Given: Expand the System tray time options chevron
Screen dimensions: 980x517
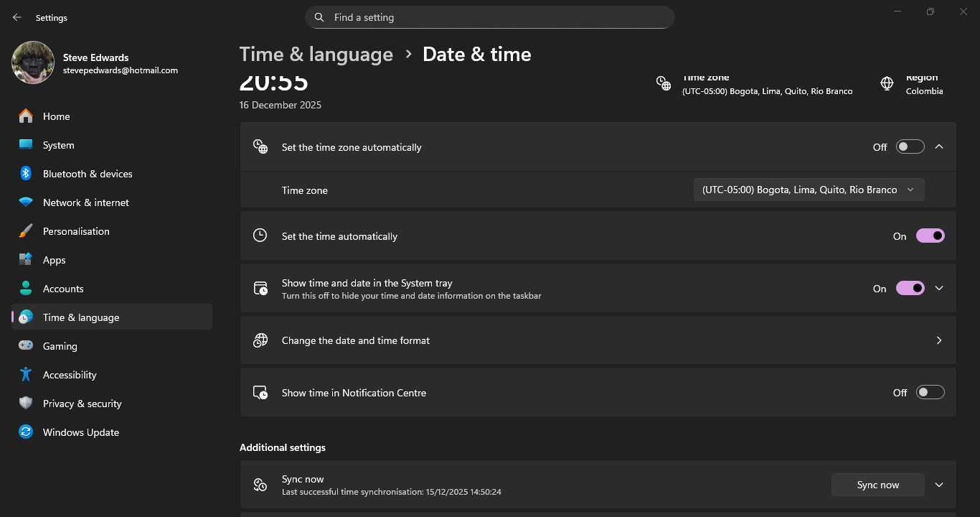Looking at the screenshot, I should click(x=938, y=289).
